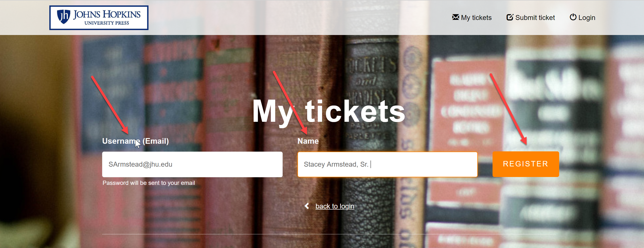Screen dimensions: 644x248
Task: Click the left chevron before back to login
Action: tap(307, 206)
